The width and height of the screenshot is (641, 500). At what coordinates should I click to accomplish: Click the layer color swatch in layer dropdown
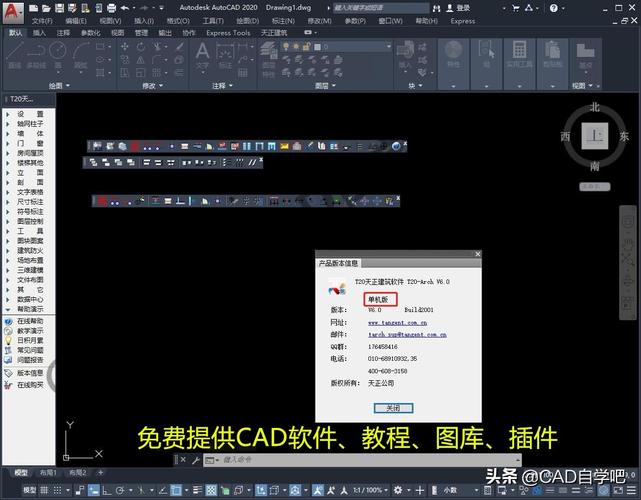[317, 47]
